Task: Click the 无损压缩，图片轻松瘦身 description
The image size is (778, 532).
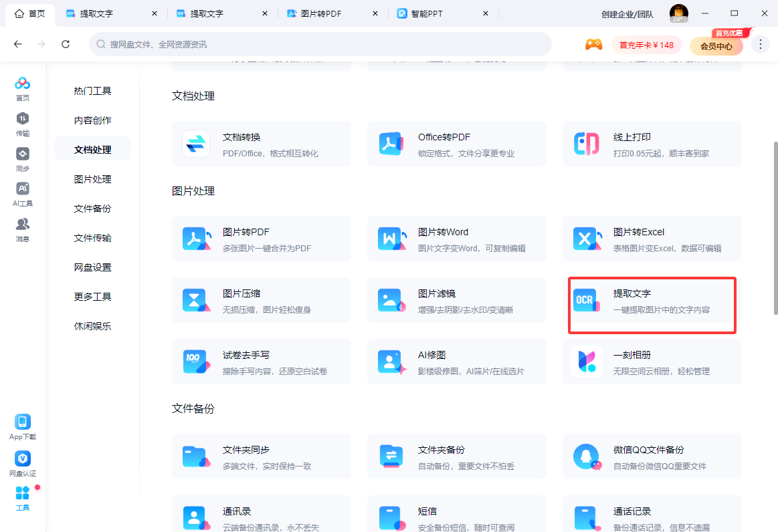Action: 267,310
